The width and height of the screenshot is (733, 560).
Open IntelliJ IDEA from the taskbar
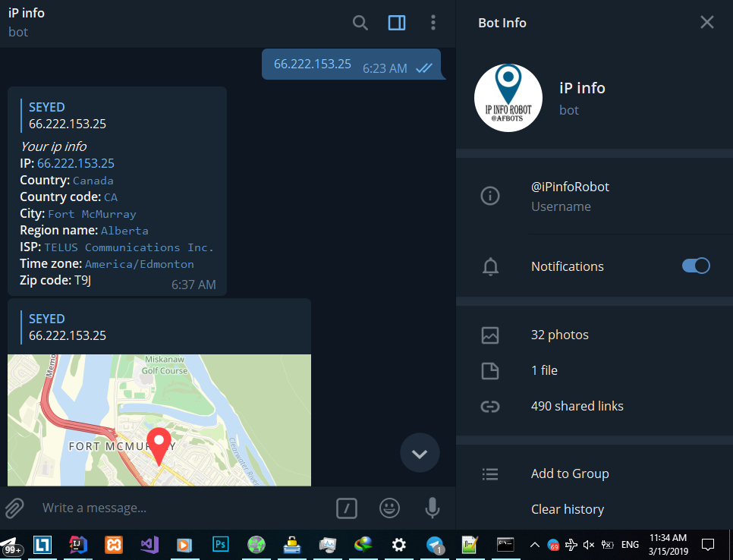(78, 545)
